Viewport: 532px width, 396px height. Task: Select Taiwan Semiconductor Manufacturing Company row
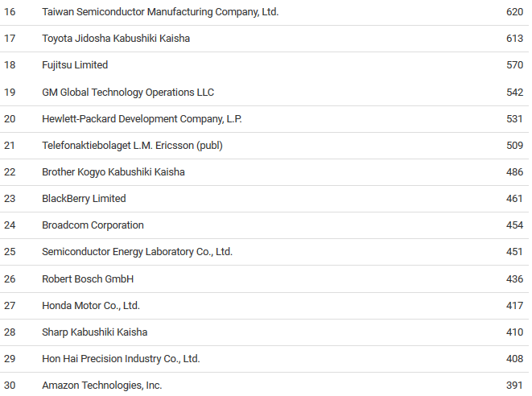264,12
